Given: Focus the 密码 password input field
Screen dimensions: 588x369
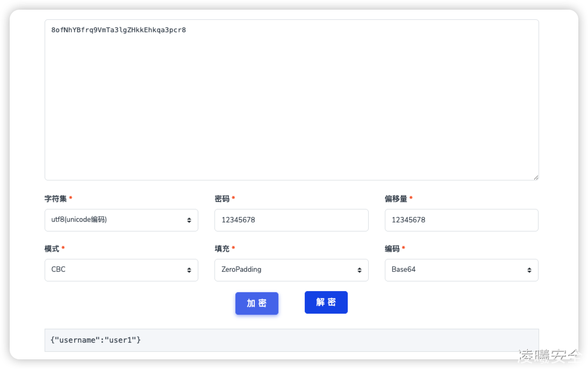Looking at the screenshot, I should click(x=291, y=220).
